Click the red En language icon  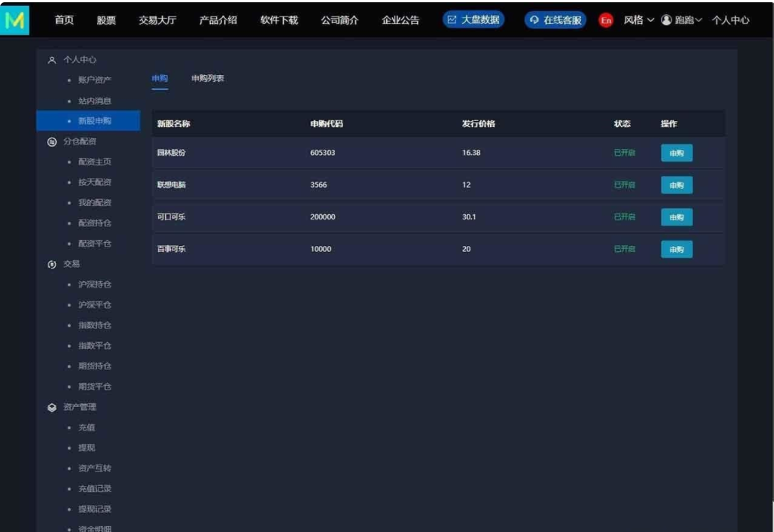pos(606,20)
